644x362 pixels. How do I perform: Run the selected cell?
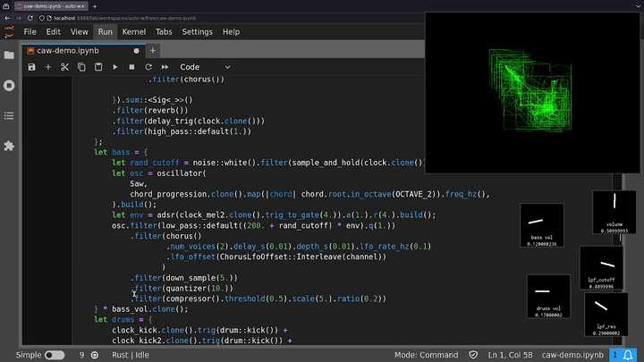(x=115, y=67)
